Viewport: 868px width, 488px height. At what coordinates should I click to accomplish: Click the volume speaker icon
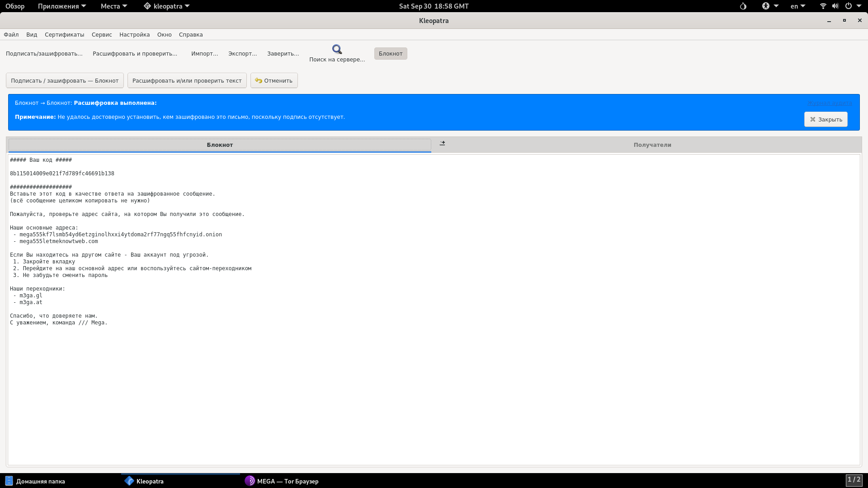click(835, 6)
